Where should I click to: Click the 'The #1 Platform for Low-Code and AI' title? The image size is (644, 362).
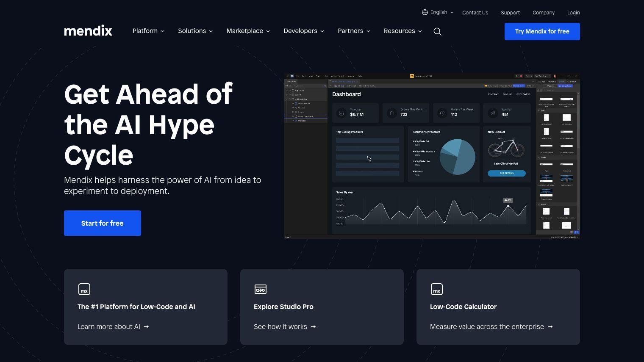136,307
